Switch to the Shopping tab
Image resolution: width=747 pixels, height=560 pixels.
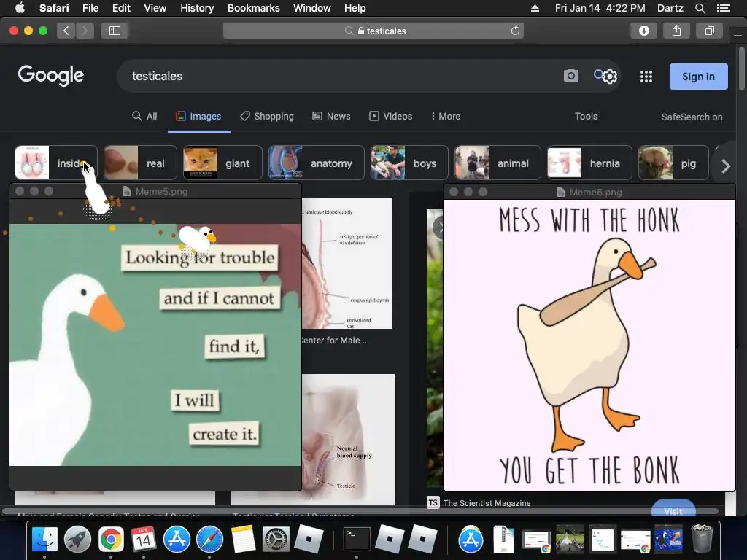point(267,116)
